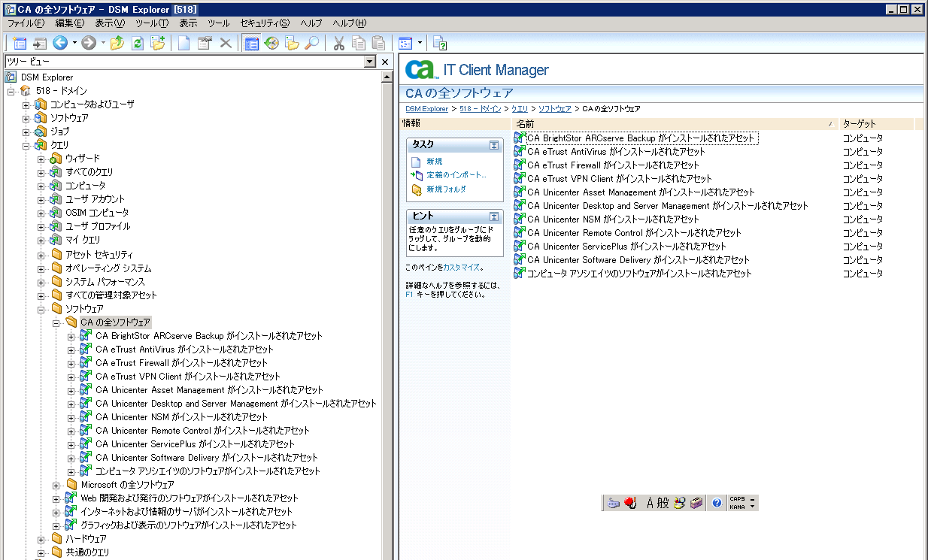Click the Delete X toolbar icon
The image size is (928, 560).
[225, 44]
